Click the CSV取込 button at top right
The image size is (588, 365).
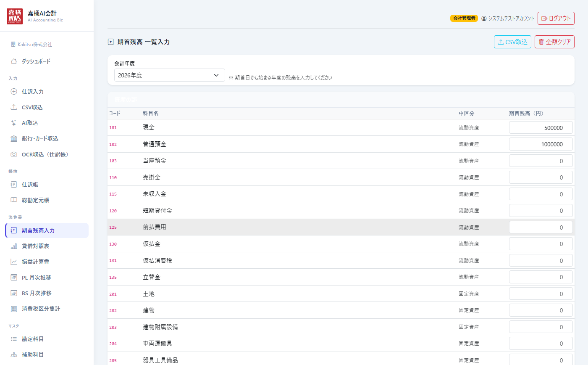pos(513,42)
